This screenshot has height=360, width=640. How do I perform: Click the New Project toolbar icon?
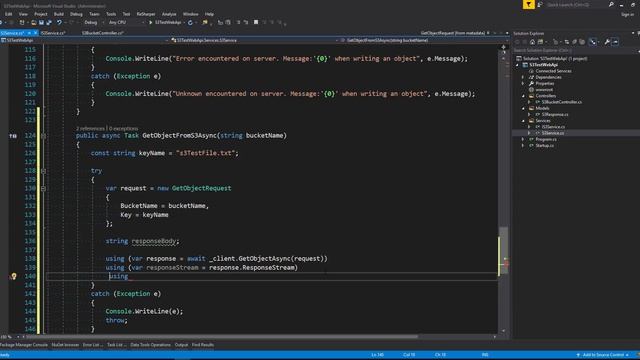point(22,22)
